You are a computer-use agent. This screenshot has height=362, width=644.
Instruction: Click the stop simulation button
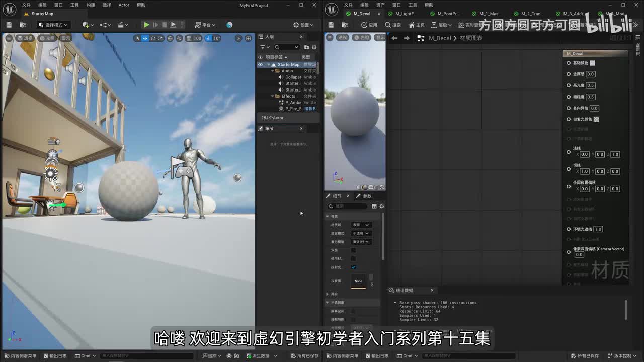click(164, 25)
